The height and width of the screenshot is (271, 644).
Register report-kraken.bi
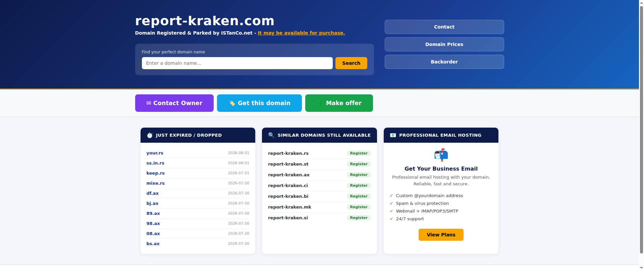[x=359, y=196]
